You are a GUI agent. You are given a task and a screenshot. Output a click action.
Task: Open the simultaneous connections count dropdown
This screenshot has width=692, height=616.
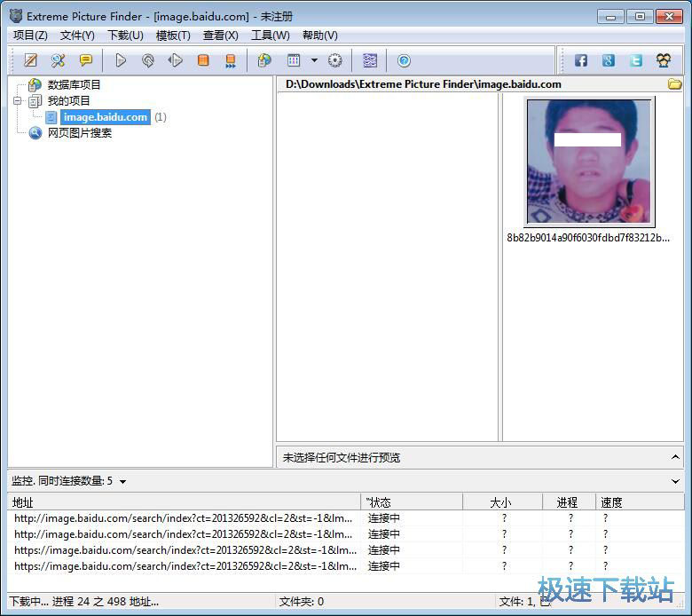(122, 481)
